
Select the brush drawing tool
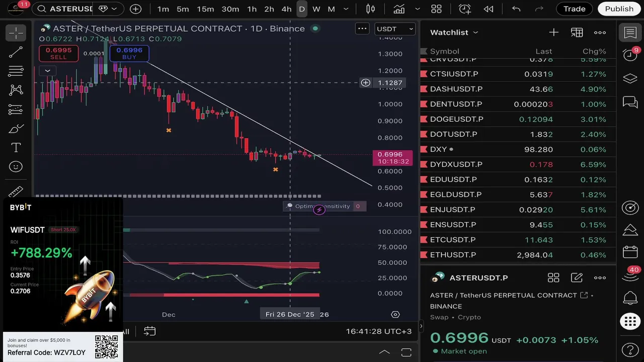click(16, 129)
